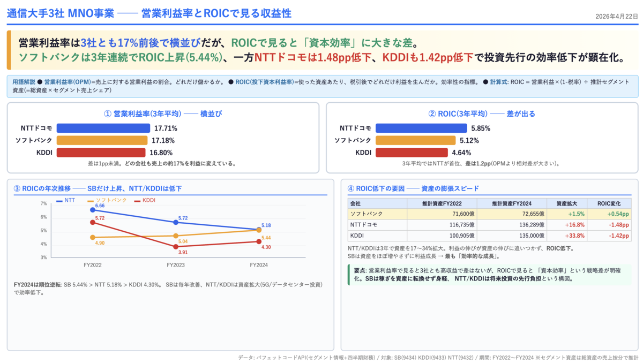Click the date 2026年4月22日
The height and width of the screenshot is (364, 643).
click(617, 17)
